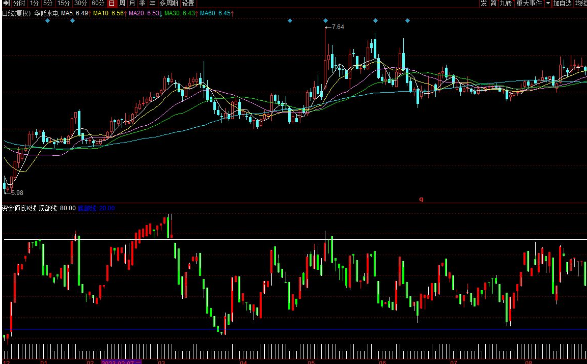This screenshot has height=364, width=587.
Task: Switch to 1分 minute chart period
Action: click(34, 3)
